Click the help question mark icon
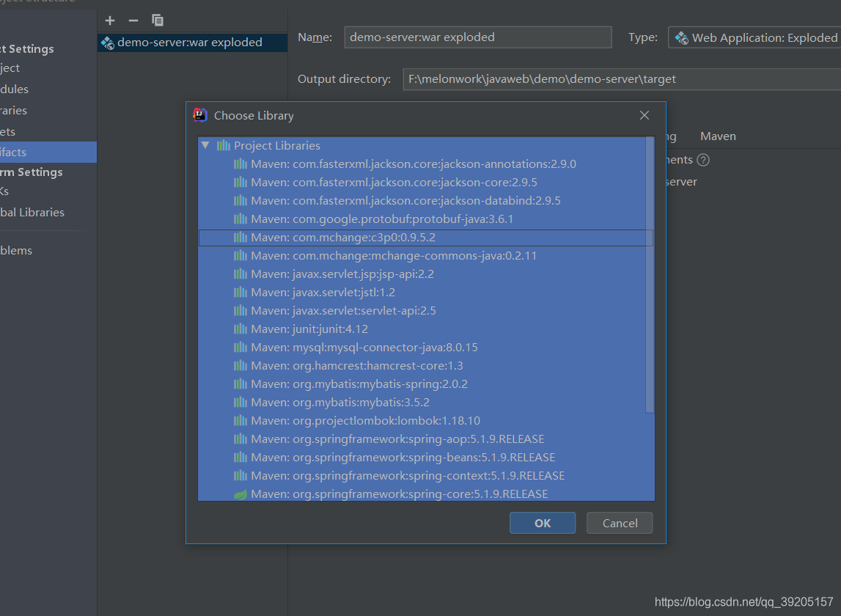This screenshot has height=616, width=841. [703, 160]
